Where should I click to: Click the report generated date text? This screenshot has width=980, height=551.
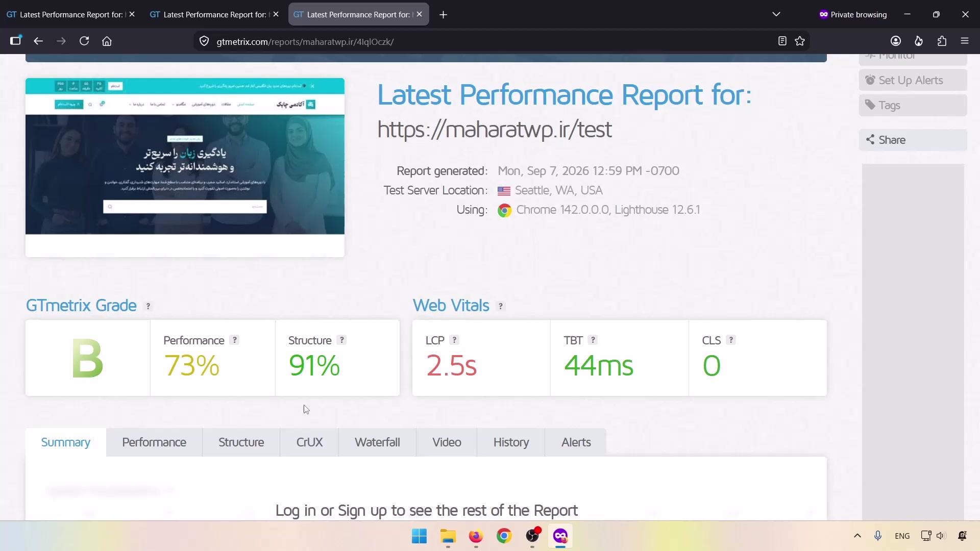pyautogui.click(x=589, y=171)
